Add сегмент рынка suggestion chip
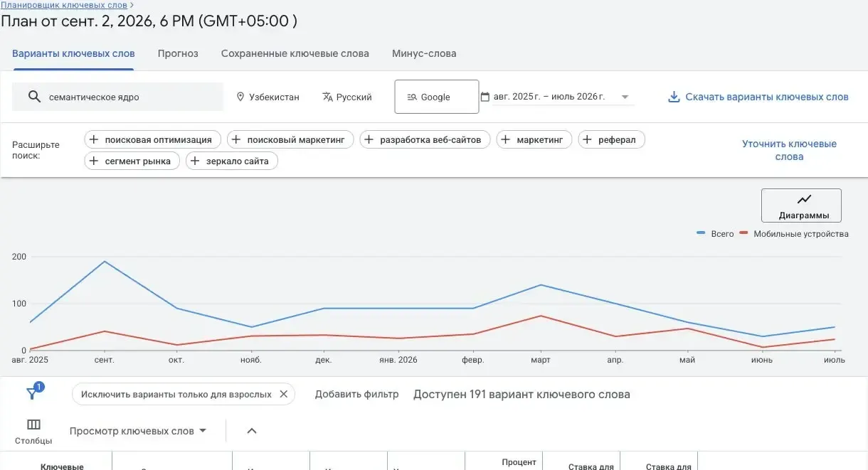The image size is (868, 470). pos(132,161)
